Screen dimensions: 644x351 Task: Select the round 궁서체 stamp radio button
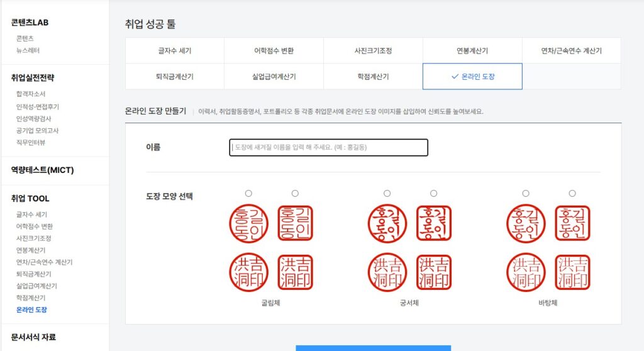click(387, 193)
